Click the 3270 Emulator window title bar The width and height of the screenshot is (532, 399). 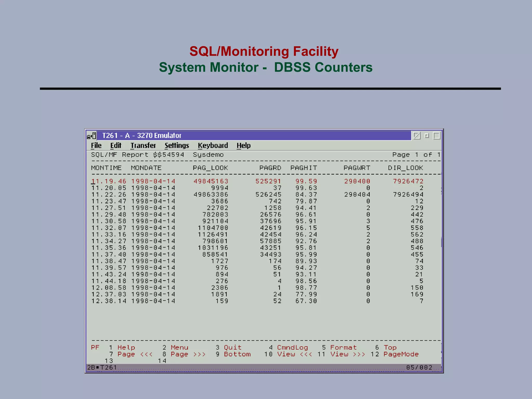click(254, 136)
